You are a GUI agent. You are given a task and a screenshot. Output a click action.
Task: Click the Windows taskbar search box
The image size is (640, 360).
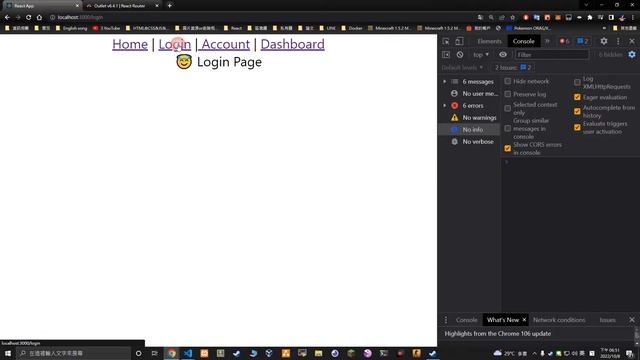pos(73,353)
